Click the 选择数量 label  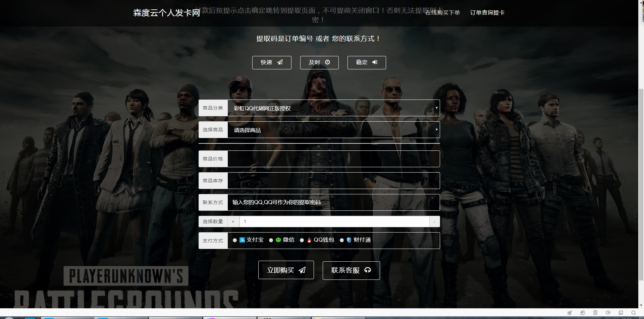pos(213,221)
